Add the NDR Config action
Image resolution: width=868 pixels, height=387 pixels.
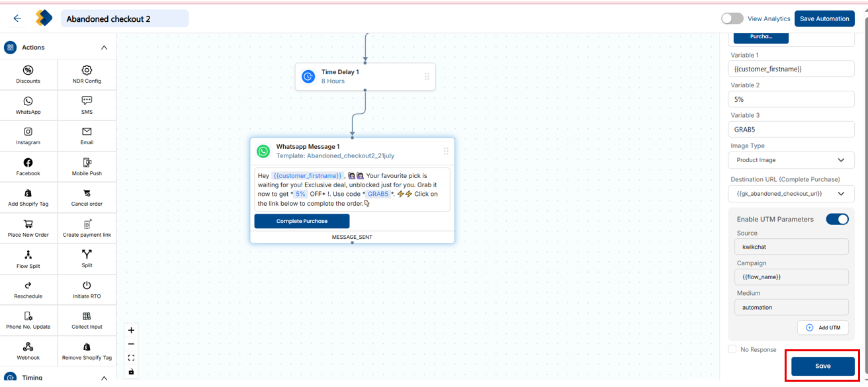click(x=87, y=75)
